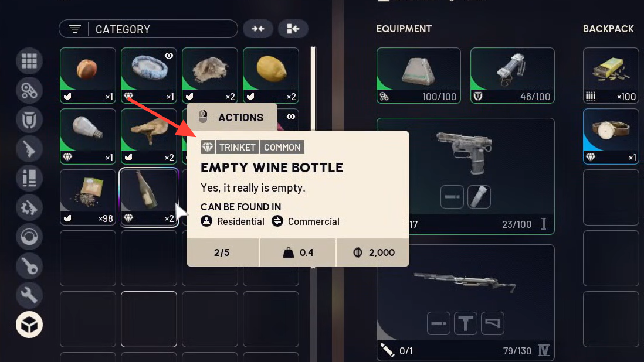The width and height of the screenshot is (644, 362).
Task: Click the transfer all items button
Action: [x=293, y=29]
